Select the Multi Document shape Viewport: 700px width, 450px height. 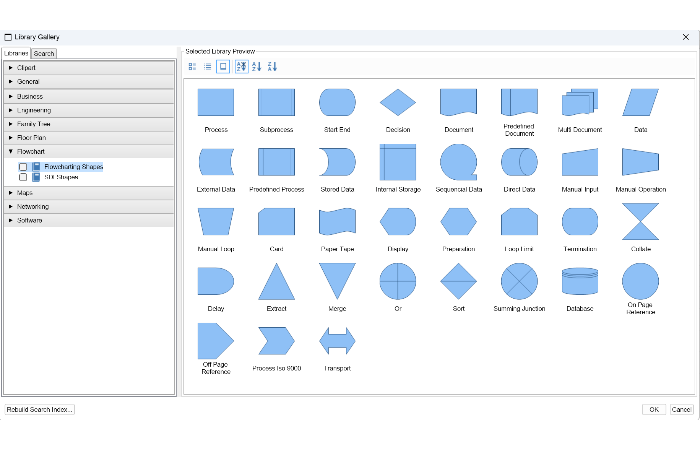pyautogui.click(x=579, y=103)
